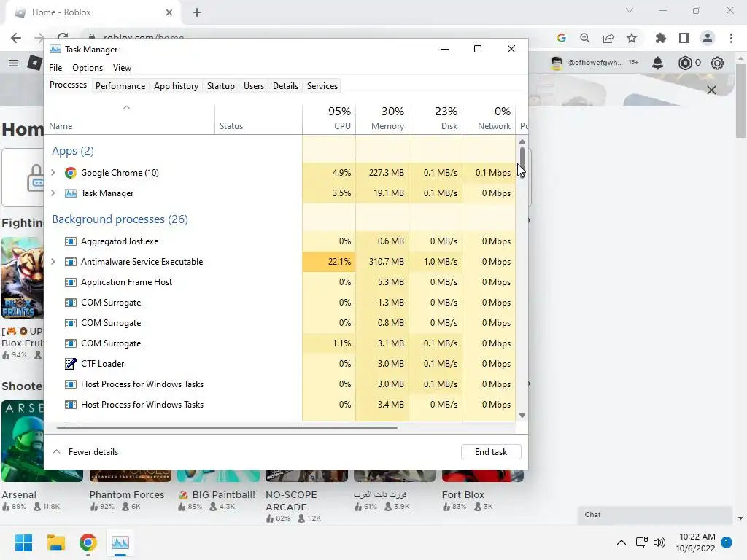The image size is (747, 560).
Task: Select the CTF Loader process row
Action: click(x=279, y=364)
